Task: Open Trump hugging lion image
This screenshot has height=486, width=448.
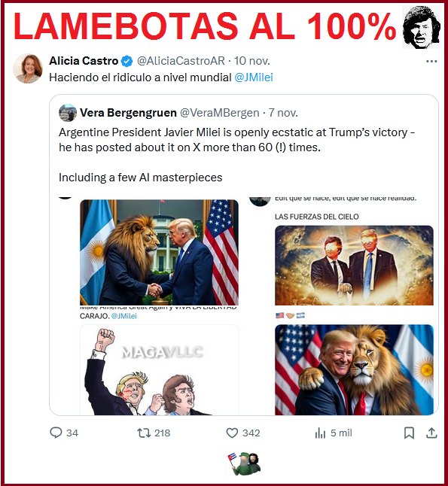Action: pos(354,370)
